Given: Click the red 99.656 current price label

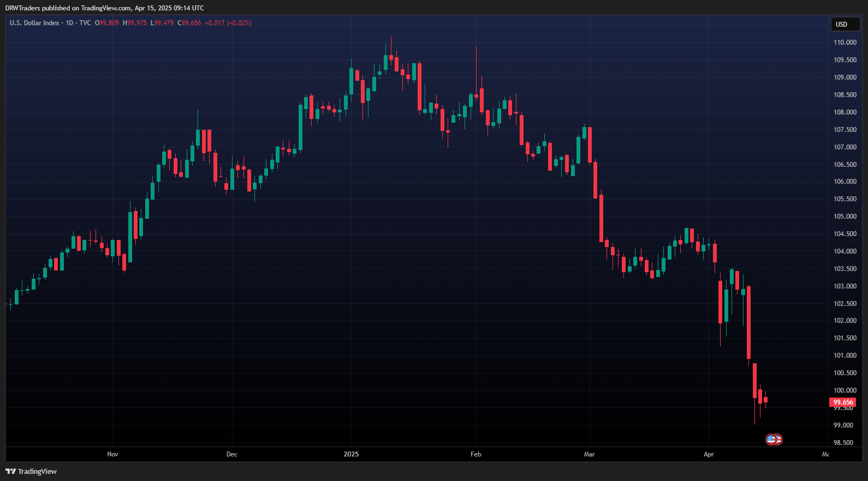Looking at the screenshot, I should coord(843,402).
